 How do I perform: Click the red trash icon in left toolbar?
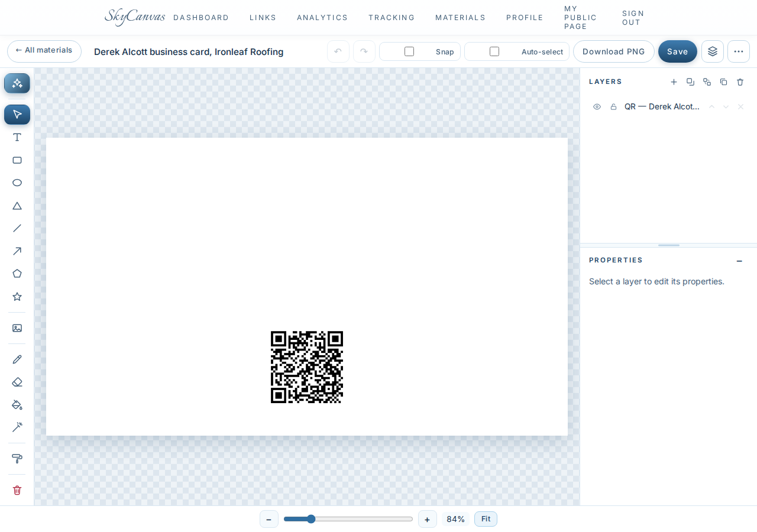click(17, 490)
